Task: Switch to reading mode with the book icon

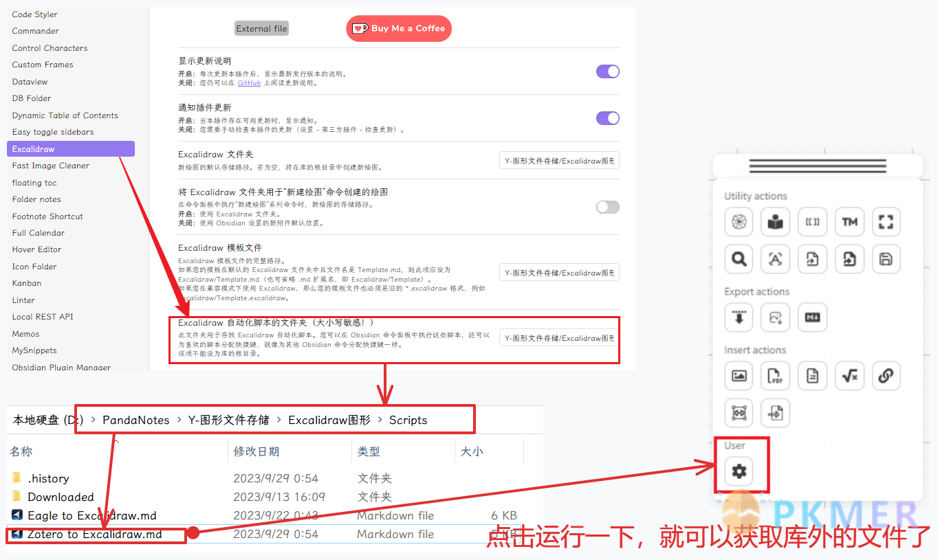Action: coord(776,222)
